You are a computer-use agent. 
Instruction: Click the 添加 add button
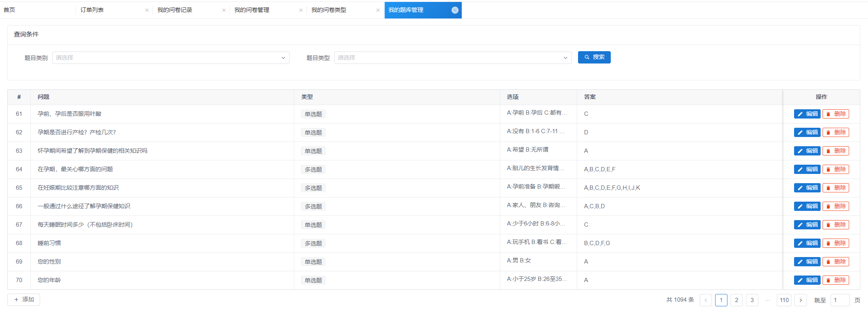coord(24,299)
